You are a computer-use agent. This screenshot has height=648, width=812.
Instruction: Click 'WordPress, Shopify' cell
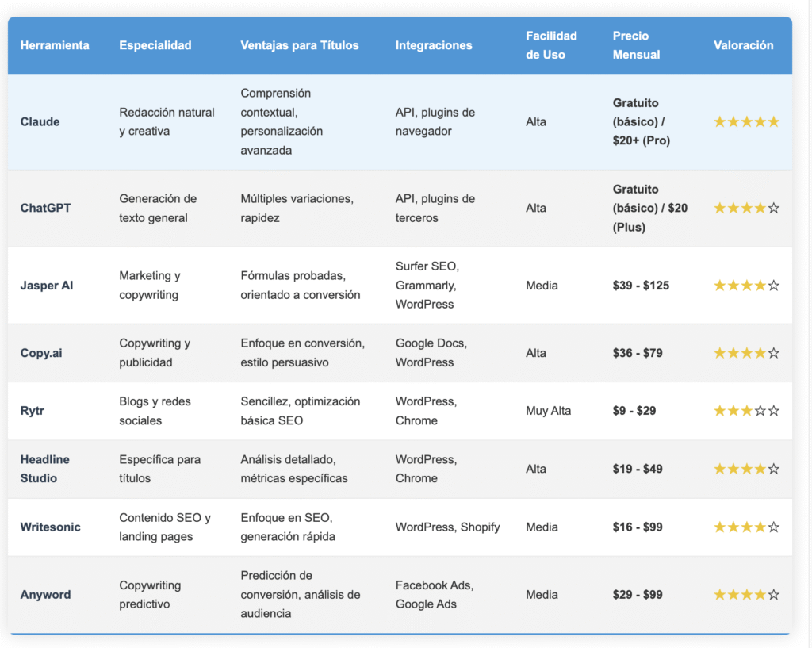(x=448, y=527)
